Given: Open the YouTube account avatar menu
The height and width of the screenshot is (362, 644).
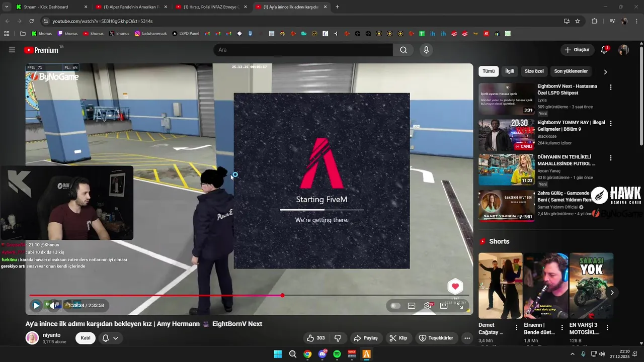Looking at the screenshot, I should tap(623, 50).
